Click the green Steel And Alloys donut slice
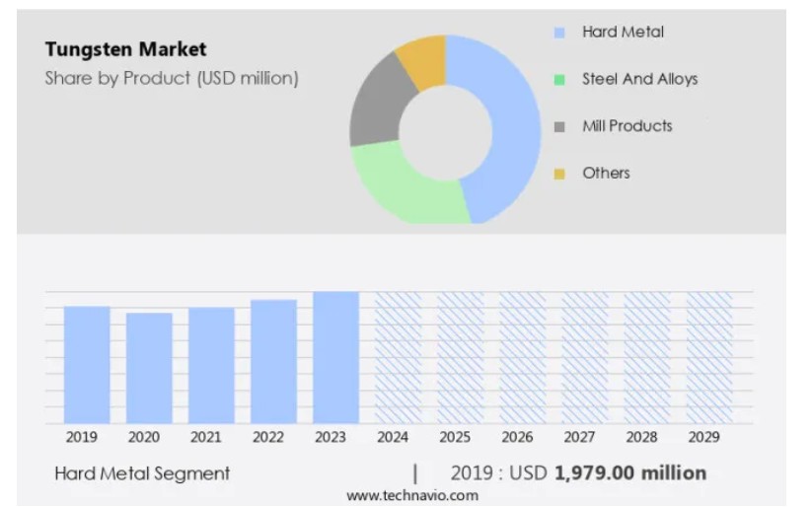812x507 pixels. tap(406, 185)
